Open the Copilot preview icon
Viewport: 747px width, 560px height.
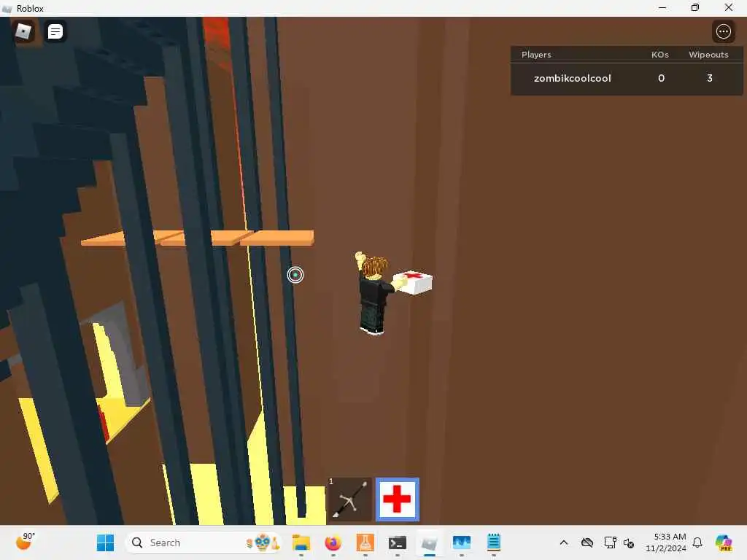pos(724,542)
